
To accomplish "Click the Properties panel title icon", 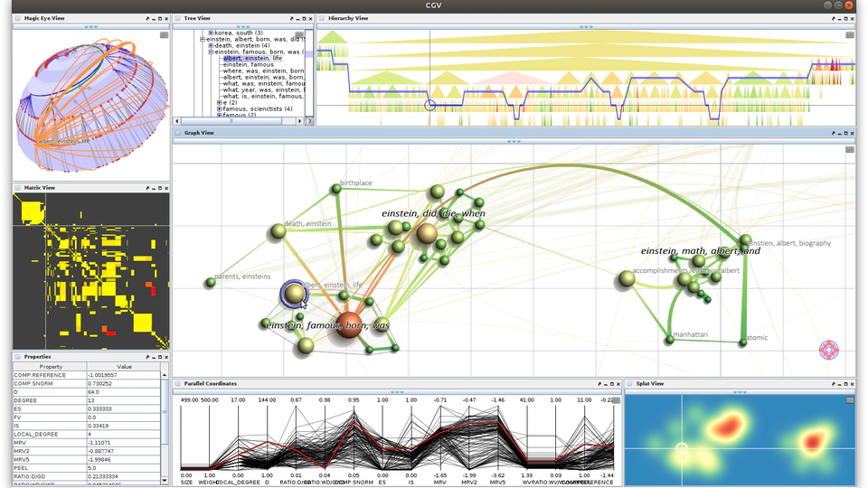I will coord(18,357).
